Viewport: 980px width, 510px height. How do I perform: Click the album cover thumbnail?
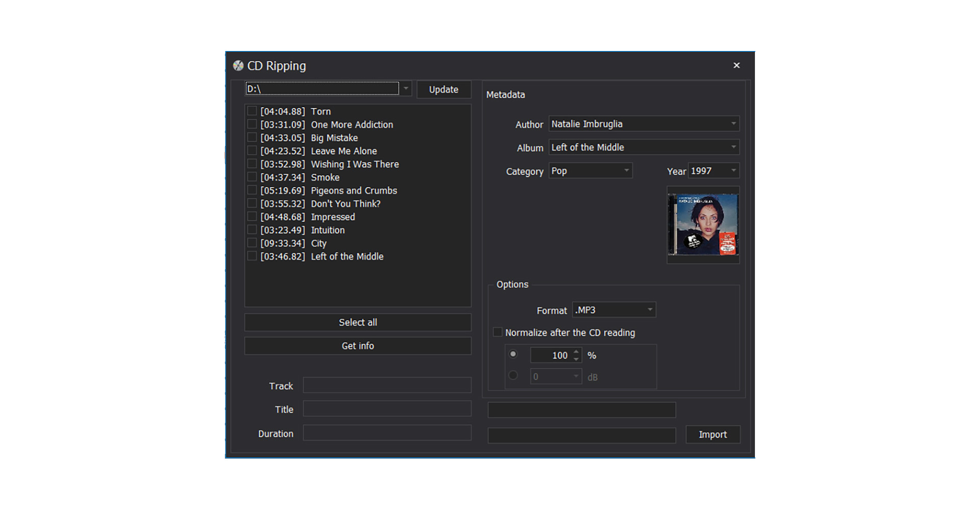[703, 225]
